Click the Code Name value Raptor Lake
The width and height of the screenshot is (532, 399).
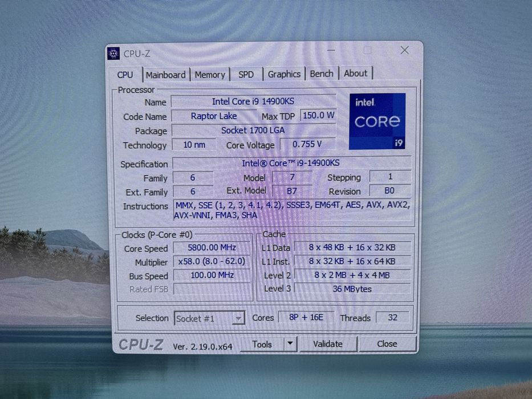pos(214,116)
